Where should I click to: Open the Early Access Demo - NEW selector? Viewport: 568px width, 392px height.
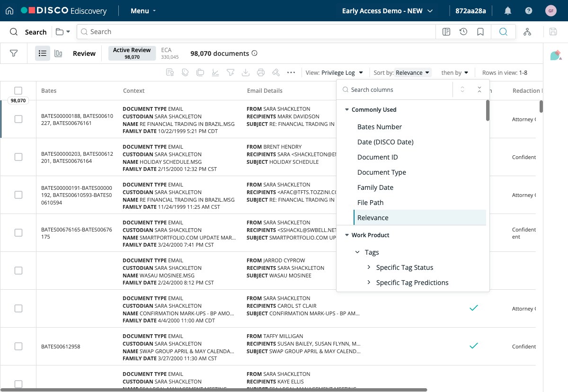pos(387,10)
